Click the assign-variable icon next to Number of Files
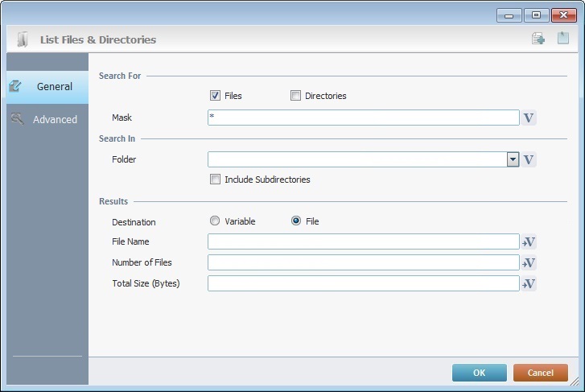The width and height of the screenshot is (585, 392). pos(529,263)
